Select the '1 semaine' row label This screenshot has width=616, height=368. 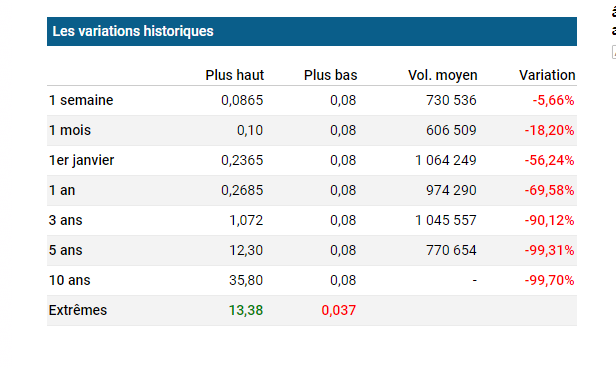pos(81,100)
